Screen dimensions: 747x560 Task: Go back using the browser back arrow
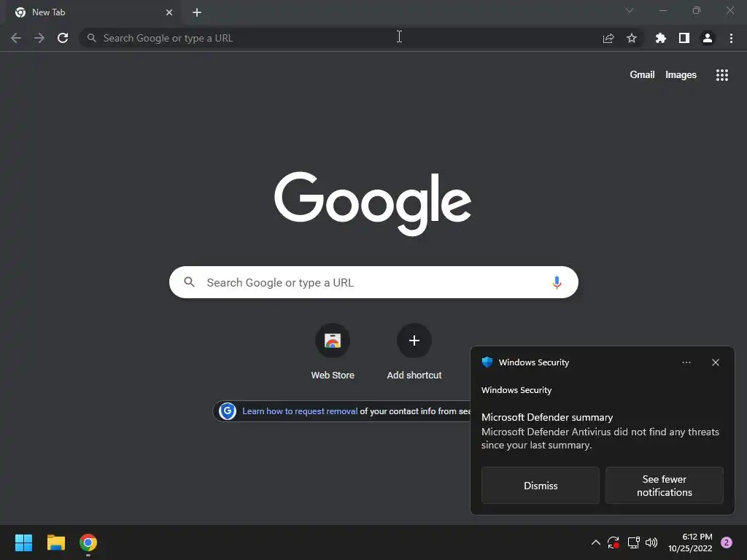click(16, 38)
